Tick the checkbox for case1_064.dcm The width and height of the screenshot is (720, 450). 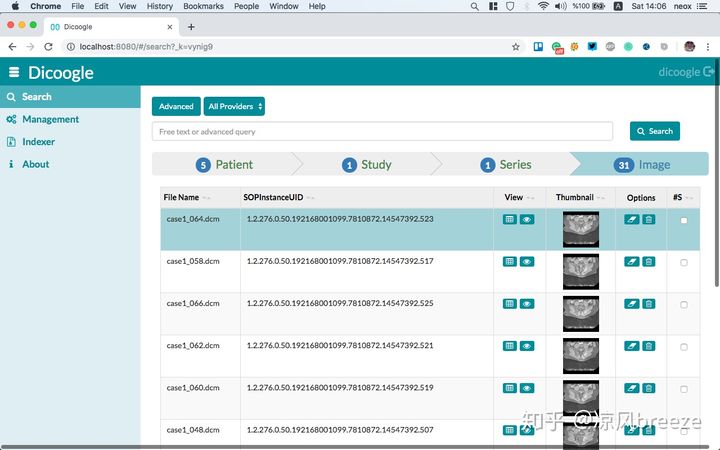pos(684,220)
